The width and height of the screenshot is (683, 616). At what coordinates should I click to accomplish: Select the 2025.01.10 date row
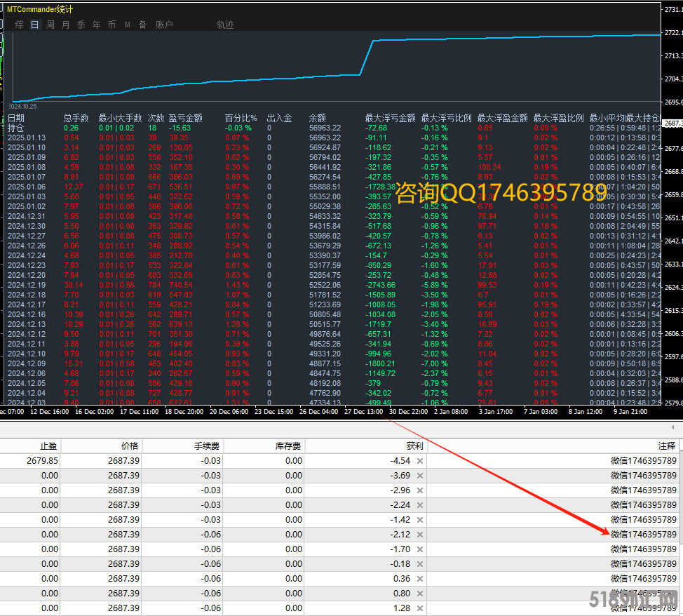click(27, 148)
